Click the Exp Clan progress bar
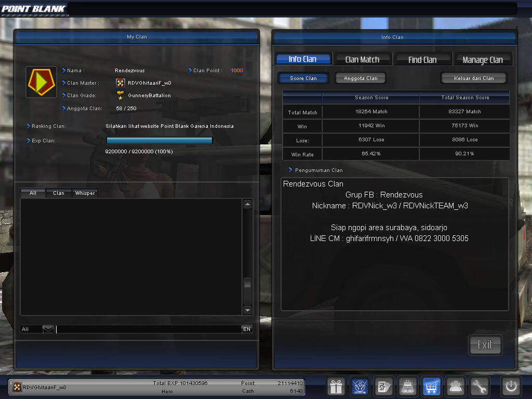Image resolution: width=532 pixels, height=399 pixels. click(x=159, y=140)
